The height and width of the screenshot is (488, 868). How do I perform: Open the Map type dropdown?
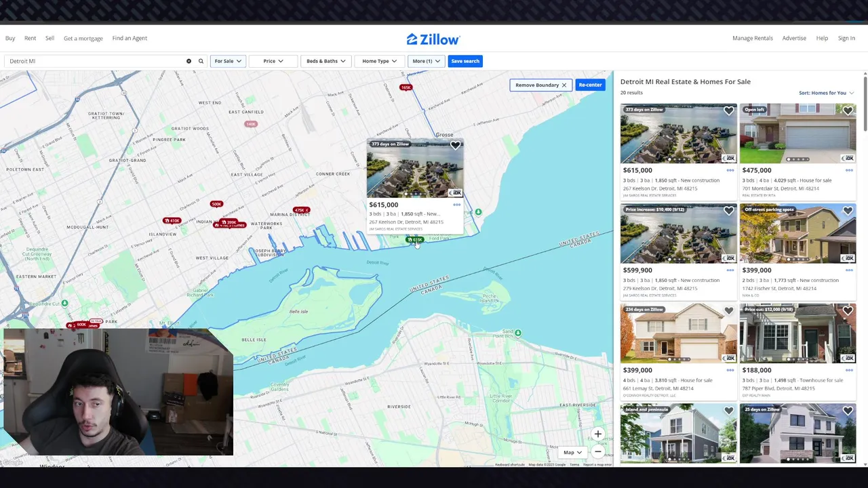click(572, 452)
